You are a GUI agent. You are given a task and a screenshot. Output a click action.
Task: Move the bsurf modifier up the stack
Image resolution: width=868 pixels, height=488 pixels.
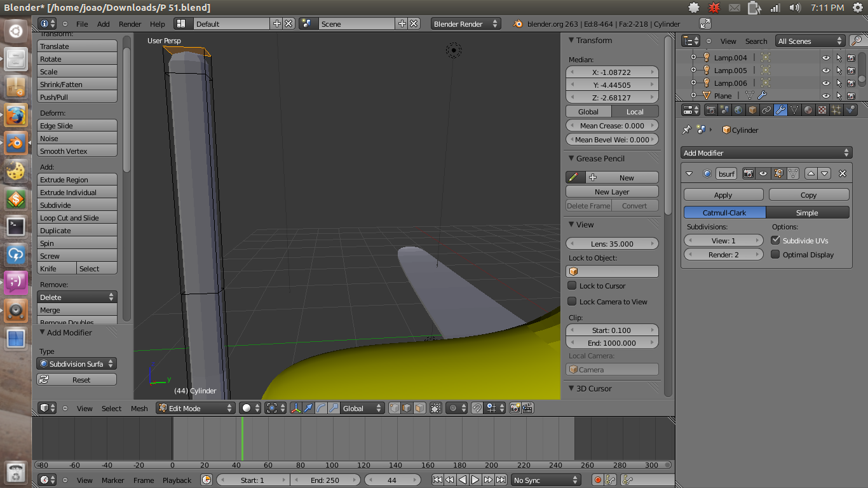point(811,173)
